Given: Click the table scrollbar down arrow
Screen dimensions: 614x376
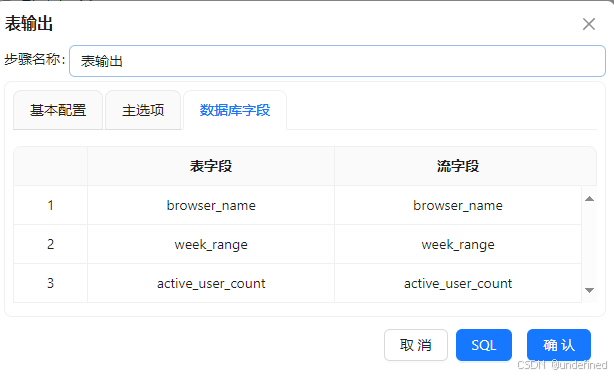Looking at the screenshot, I should [589, 290].
